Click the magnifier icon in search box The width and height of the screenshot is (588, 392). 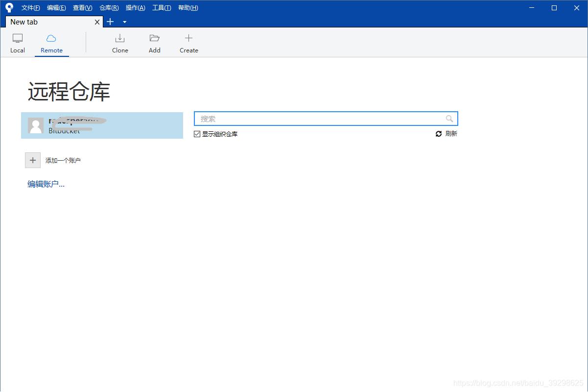coord(449,119)
